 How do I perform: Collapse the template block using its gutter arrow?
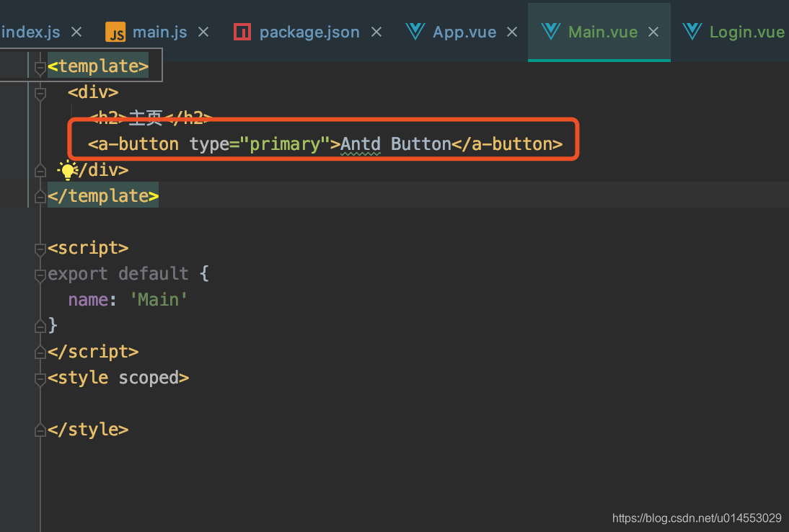coord(40,66)
